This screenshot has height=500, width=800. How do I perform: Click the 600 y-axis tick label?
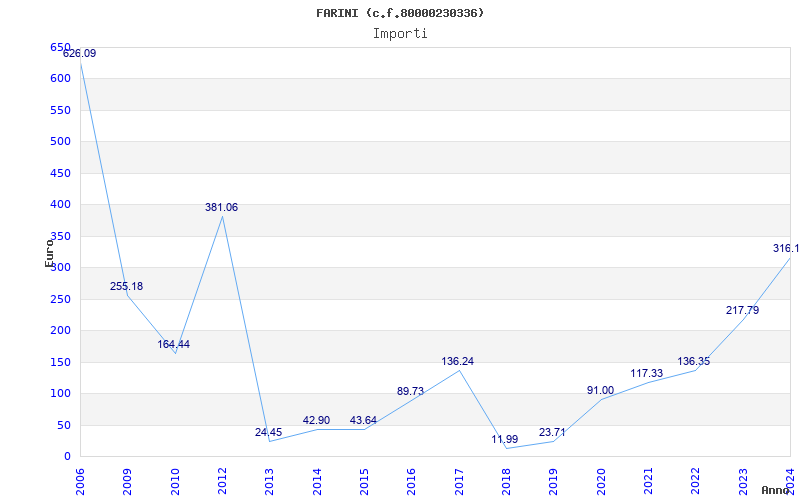[60, 79]
